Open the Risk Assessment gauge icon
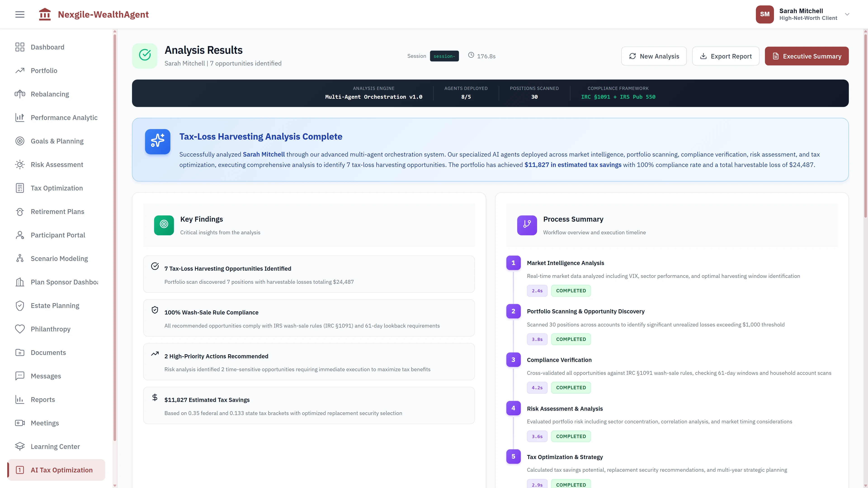This screenshot has width=868, height=488. pos(20,164)
